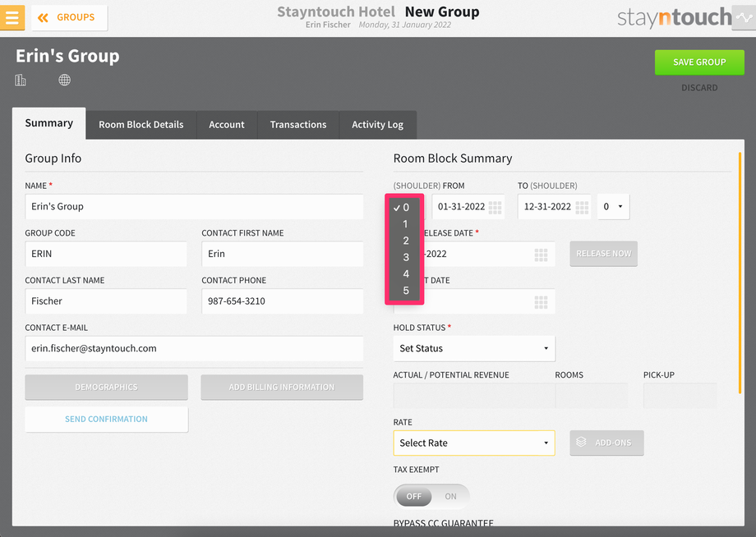Select shoulder option 5 in dropdown list
Image resolution: width=756 pixels, height=537 pixels.
click(405, 291)
